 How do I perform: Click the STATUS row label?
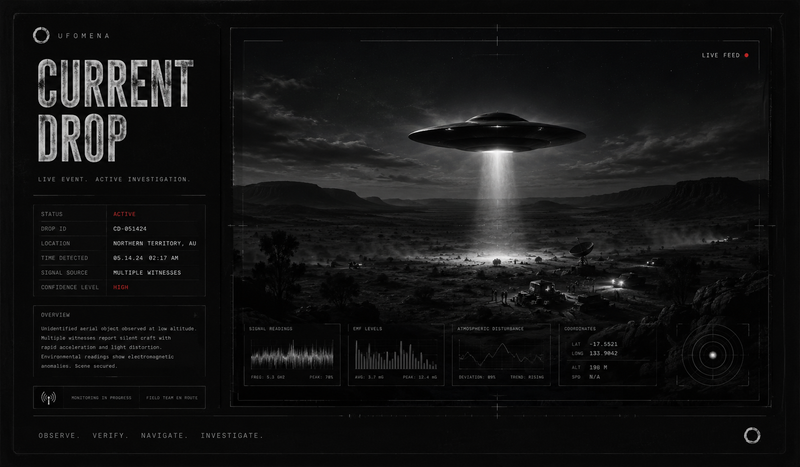52,214
